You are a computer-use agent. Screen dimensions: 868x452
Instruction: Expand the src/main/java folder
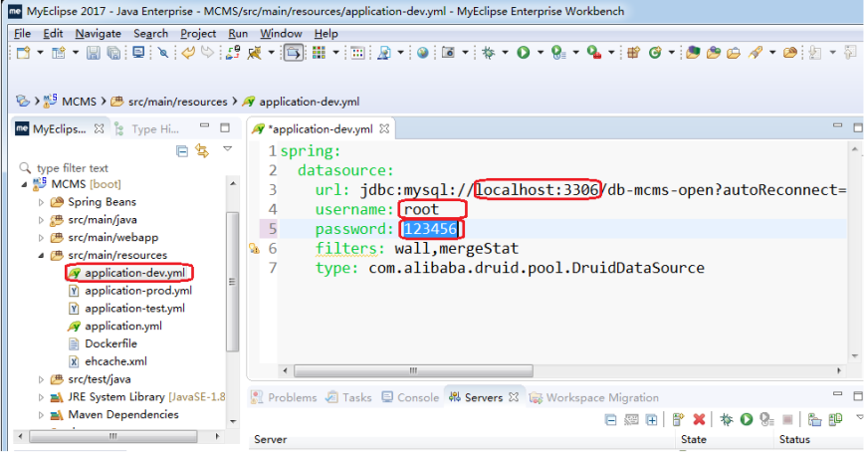click(x=41, y=220)
